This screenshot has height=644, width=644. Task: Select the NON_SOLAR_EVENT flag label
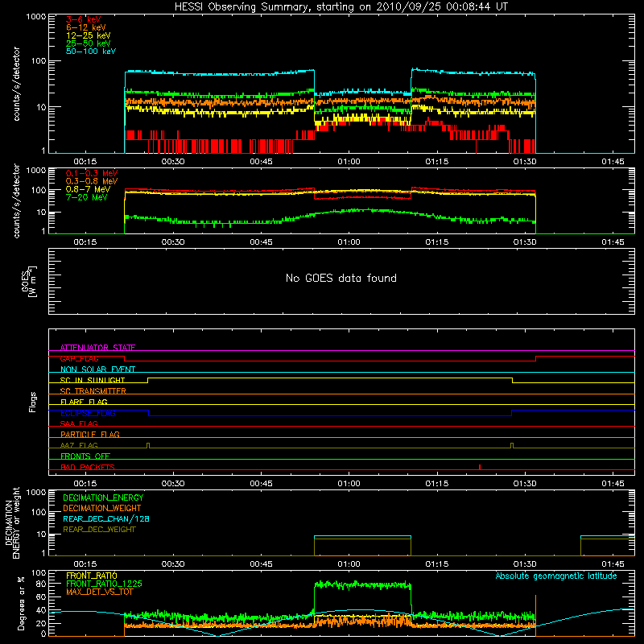[97, 369]
